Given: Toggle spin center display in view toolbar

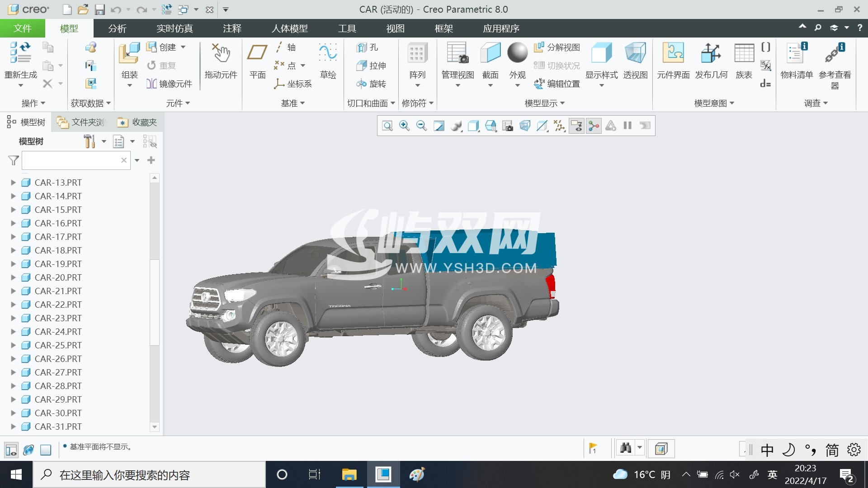Looking at the screenshot, I should [594, 126].
